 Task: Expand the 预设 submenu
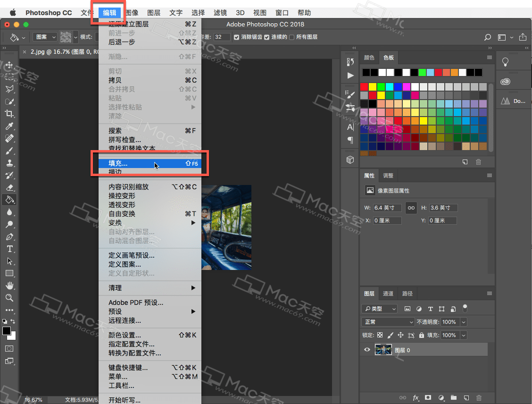pos(150,311)
